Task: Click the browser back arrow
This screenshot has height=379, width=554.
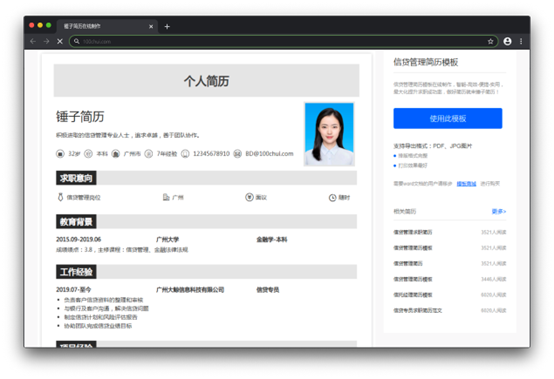Action: pyautogui.click(x=33, y=41)
